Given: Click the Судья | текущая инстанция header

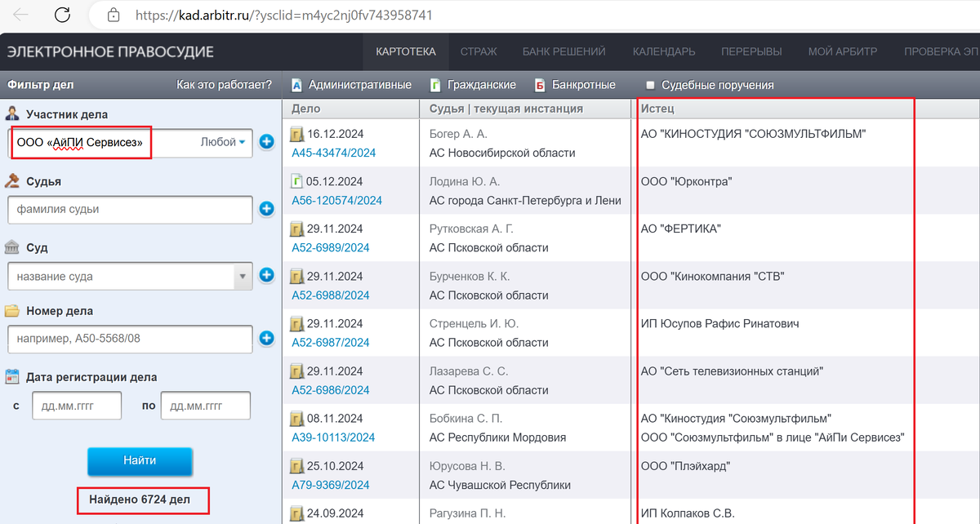Looking at the screenshot, I should pos(506,109).
